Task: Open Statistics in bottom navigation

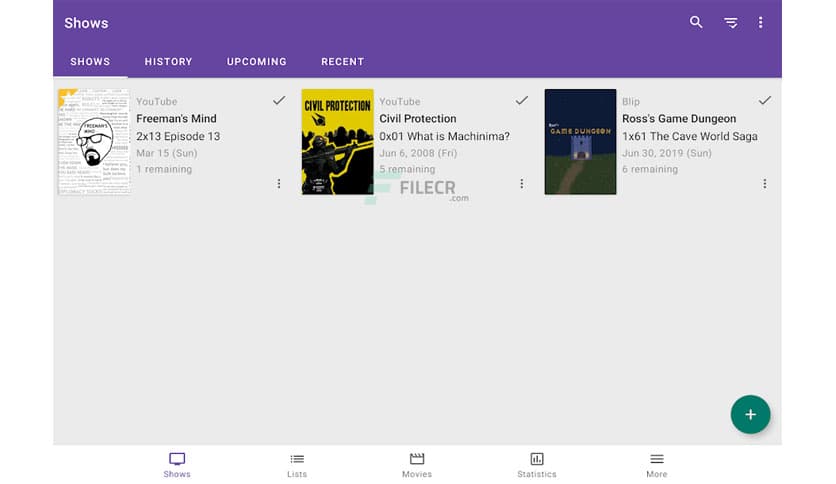Action: [537, 464]
